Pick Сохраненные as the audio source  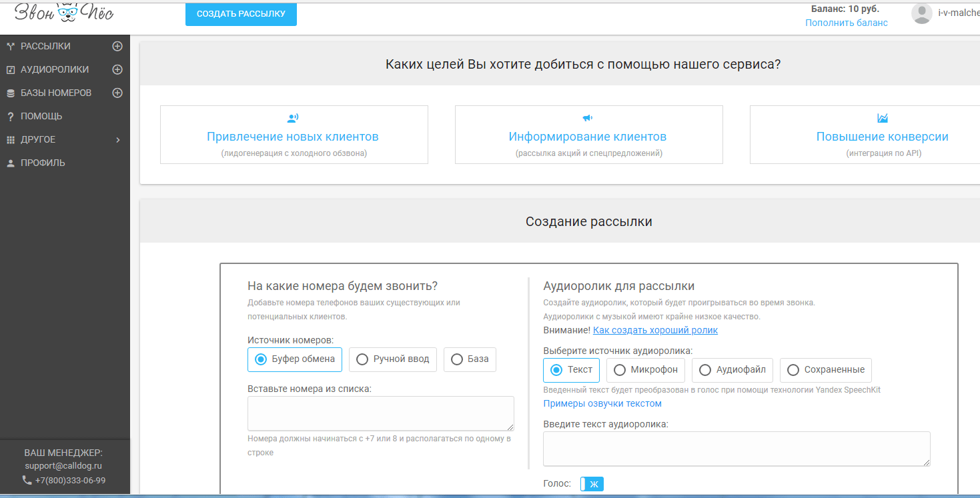click(x=826, y=370)
